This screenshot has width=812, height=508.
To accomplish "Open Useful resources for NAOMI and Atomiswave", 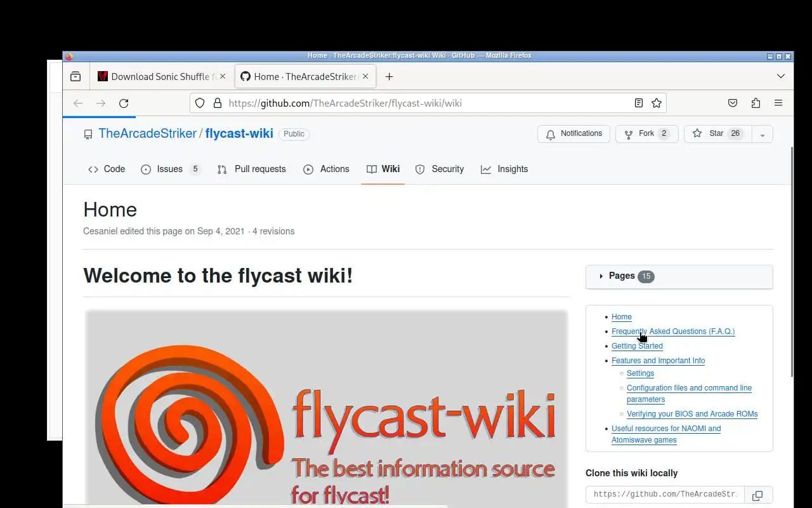I will pyautogui.click(x=666, y=434).
